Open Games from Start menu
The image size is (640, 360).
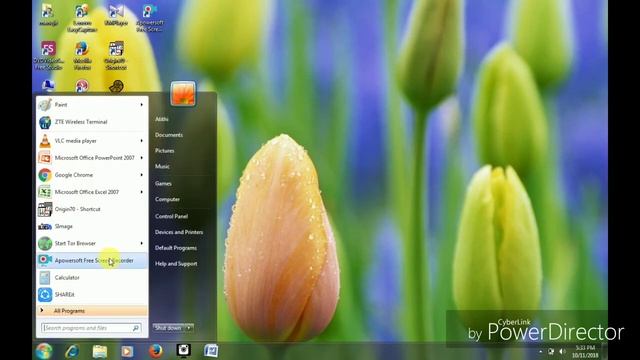point(163,184)
